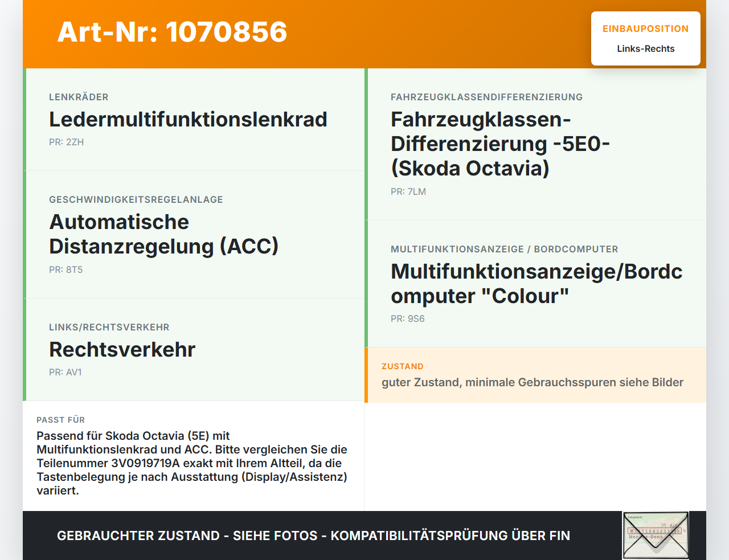The width and height of the screenshot is (729, 560).
Task: Click MULTIFUNKTIONSANZEIGE / BORDCOMPUTER category label
Action: [505, 249]
